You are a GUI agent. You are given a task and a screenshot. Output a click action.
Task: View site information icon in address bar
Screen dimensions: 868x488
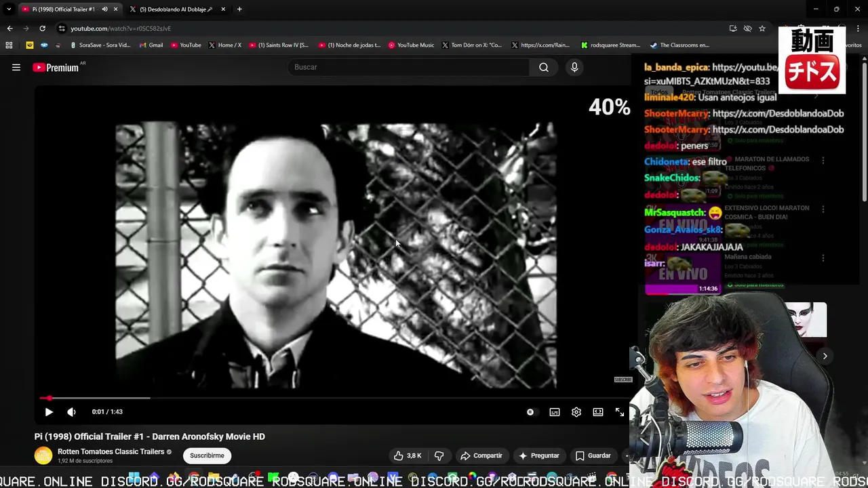tap(62, 28)
